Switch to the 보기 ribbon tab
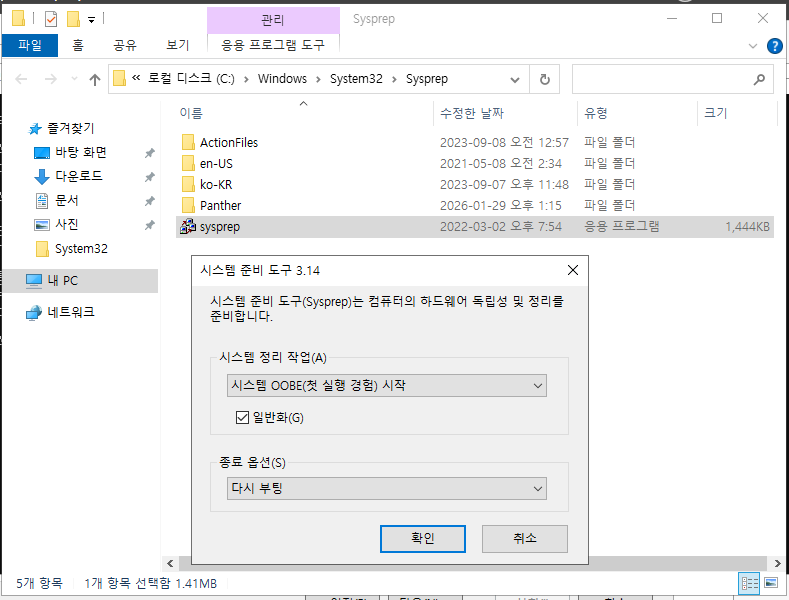The image size is (789, 600). [x=177, y=45]
